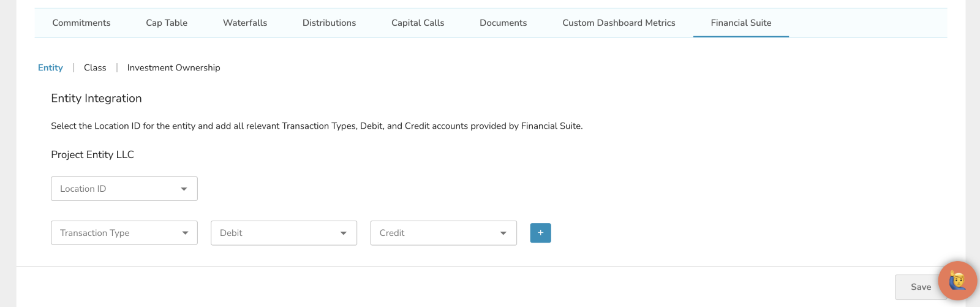Switch to the Commitments tab
Image resolution: width=980 pixels, height=307 pixels.
pyautogui.click(x=81, y=23)
